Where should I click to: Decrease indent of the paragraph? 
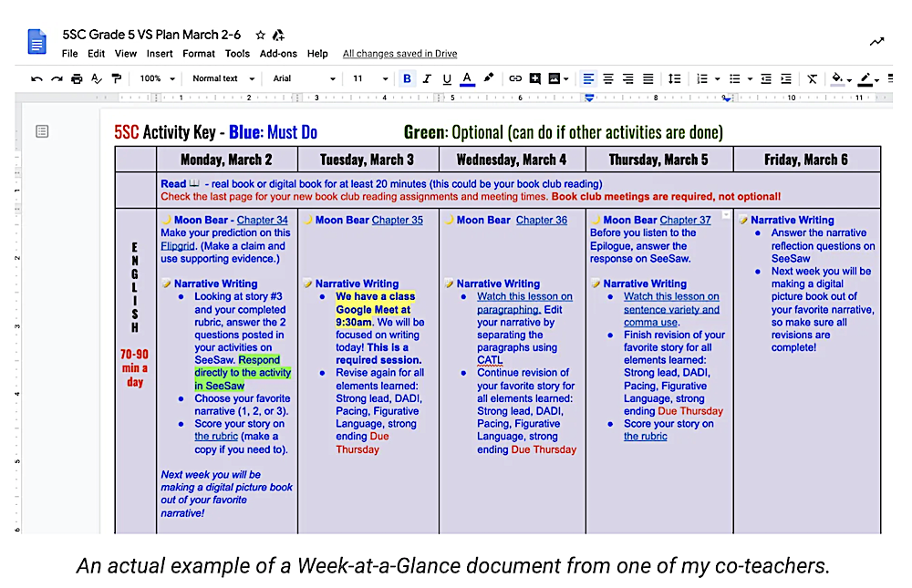click(766, 78)
